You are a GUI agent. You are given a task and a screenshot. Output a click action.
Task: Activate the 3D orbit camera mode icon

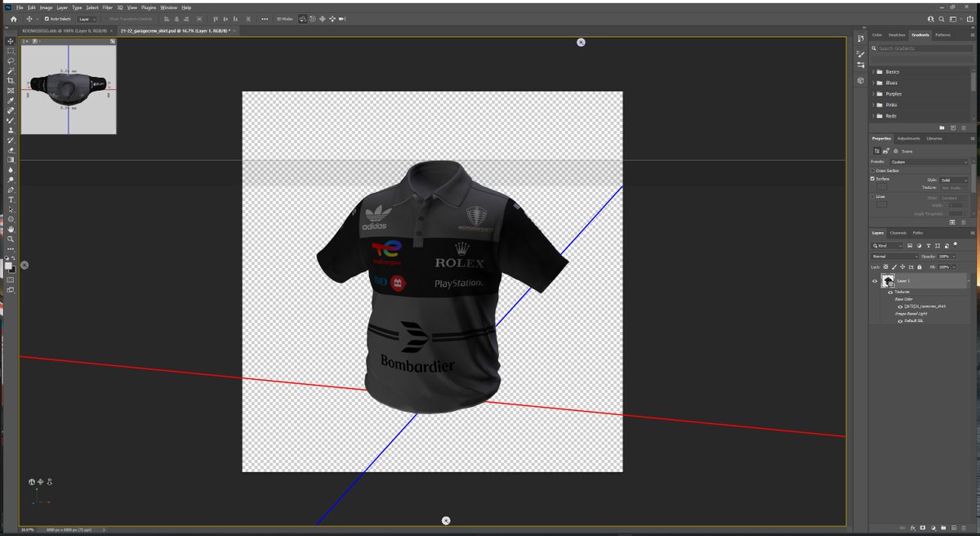303,19
